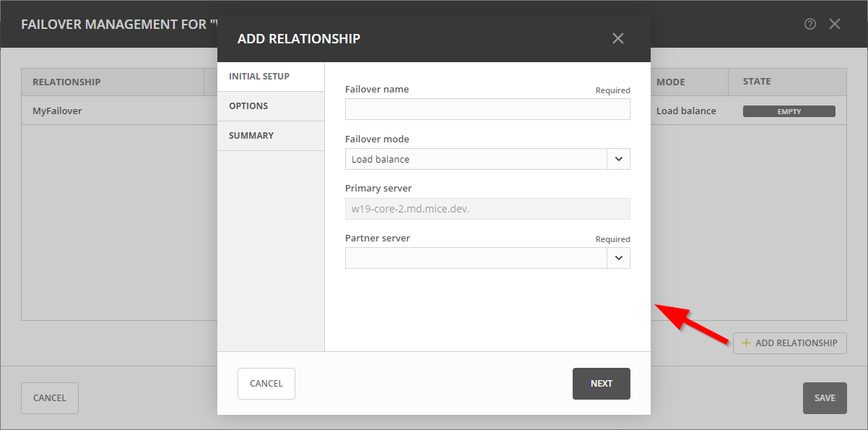Expand the Failover mode dropdown
The height and width of the screenshot is (430, 868).
[618, 158]
